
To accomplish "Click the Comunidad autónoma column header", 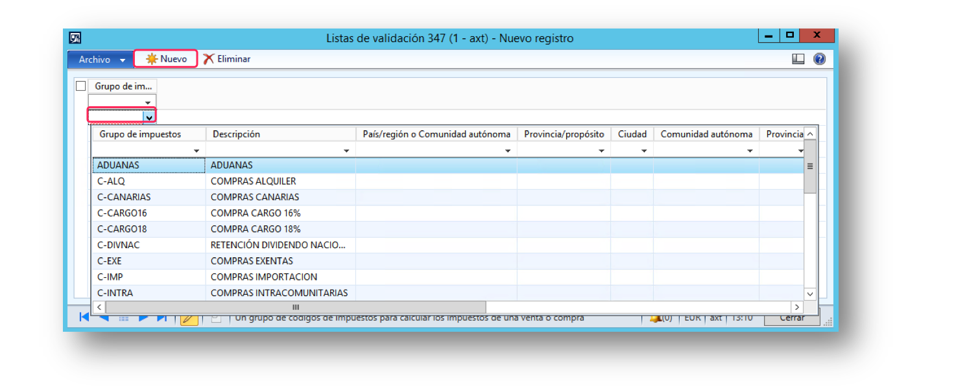I will (706, 134).
